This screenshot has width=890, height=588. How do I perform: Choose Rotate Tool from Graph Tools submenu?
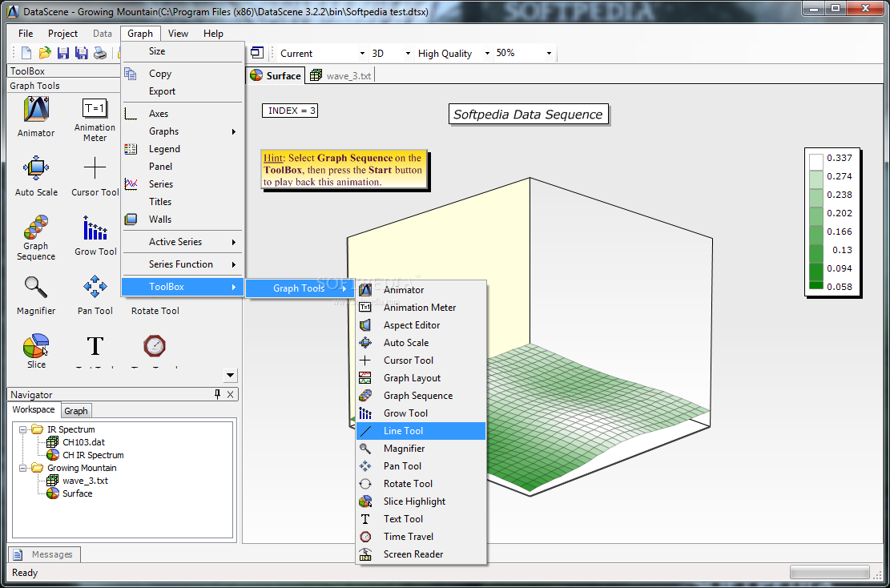coord(421,484)
